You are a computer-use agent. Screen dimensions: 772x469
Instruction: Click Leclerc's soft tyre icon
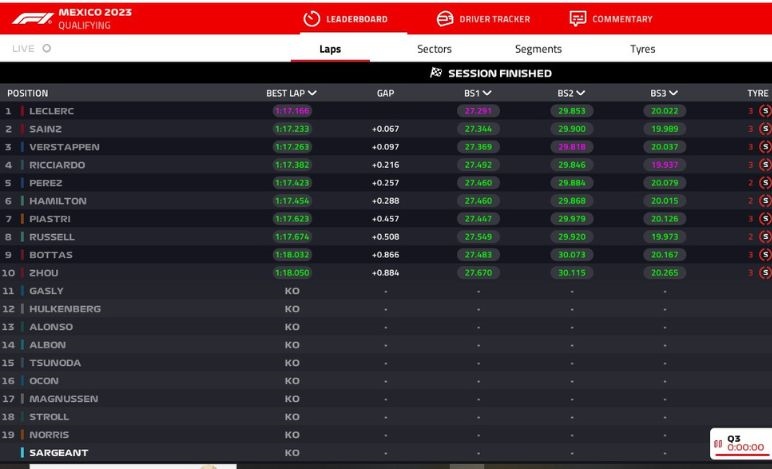(x=766, y=111)
